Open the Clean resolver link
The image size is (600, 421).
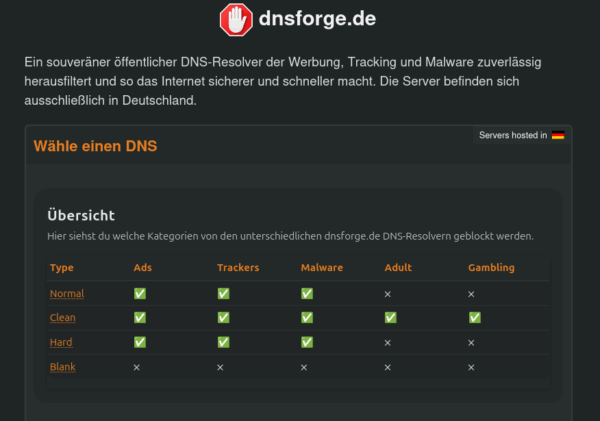click(63, 318)
